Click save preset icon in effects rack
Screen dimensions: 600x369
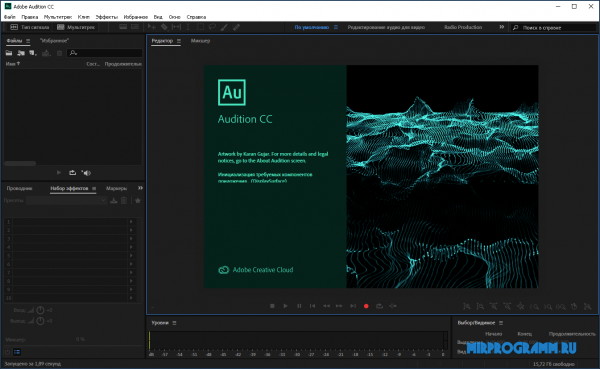(114, 200)
